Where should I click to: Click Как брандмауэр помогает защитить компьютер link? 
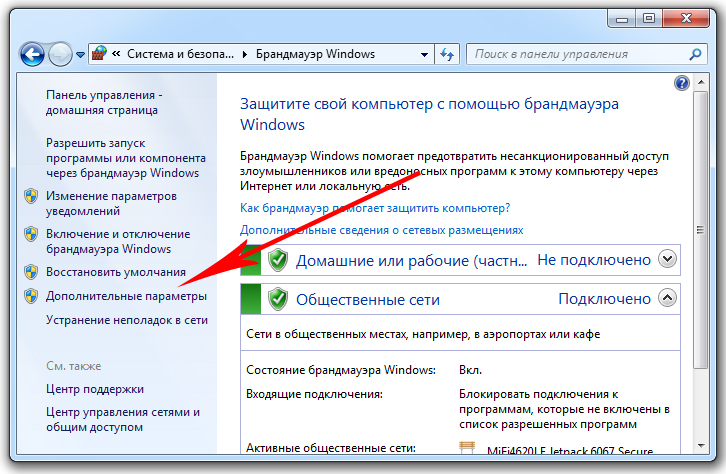(375, 207)
